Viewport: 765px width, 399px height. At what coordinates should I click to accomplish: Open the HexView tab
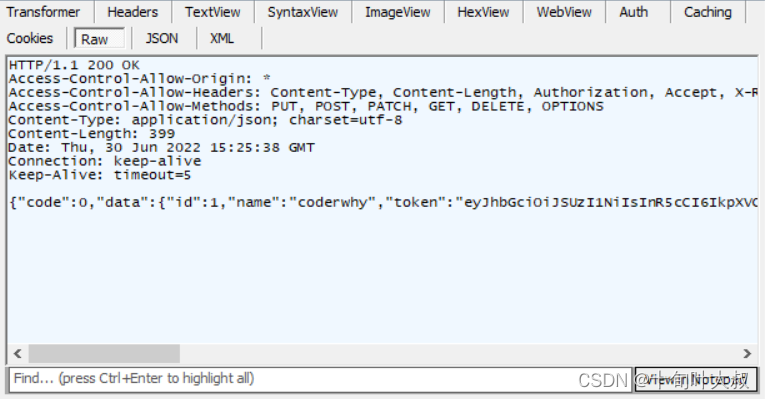483,12
